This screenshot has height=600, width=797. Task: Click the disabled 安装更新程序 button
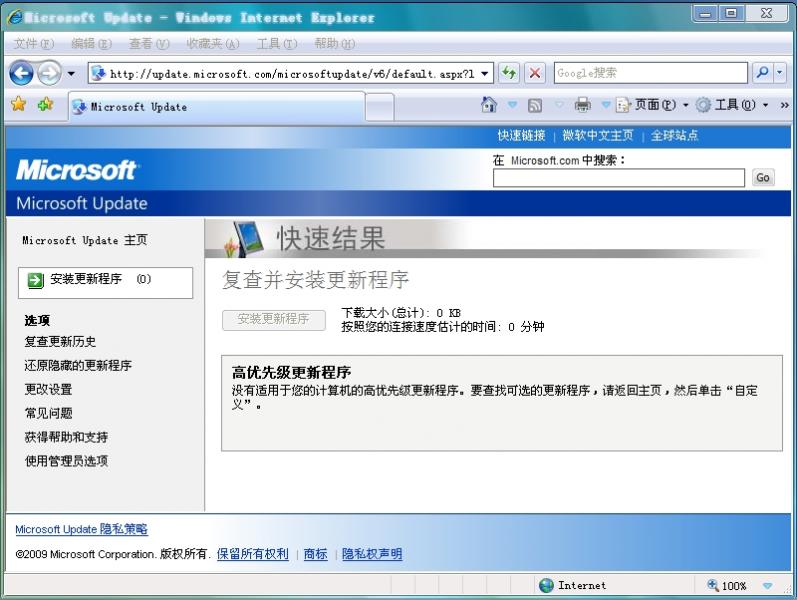point(274,320)
